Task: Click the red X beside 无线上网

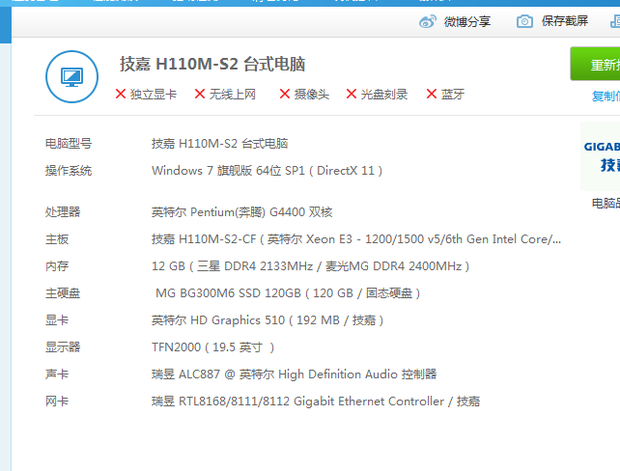Action: click(200, 94)
